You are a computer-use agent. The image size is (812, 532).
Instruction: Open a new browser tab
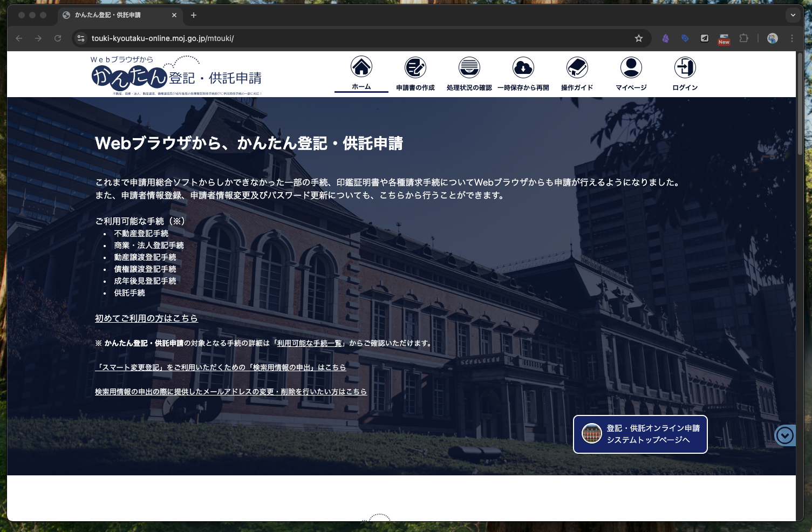pos(194,15)
